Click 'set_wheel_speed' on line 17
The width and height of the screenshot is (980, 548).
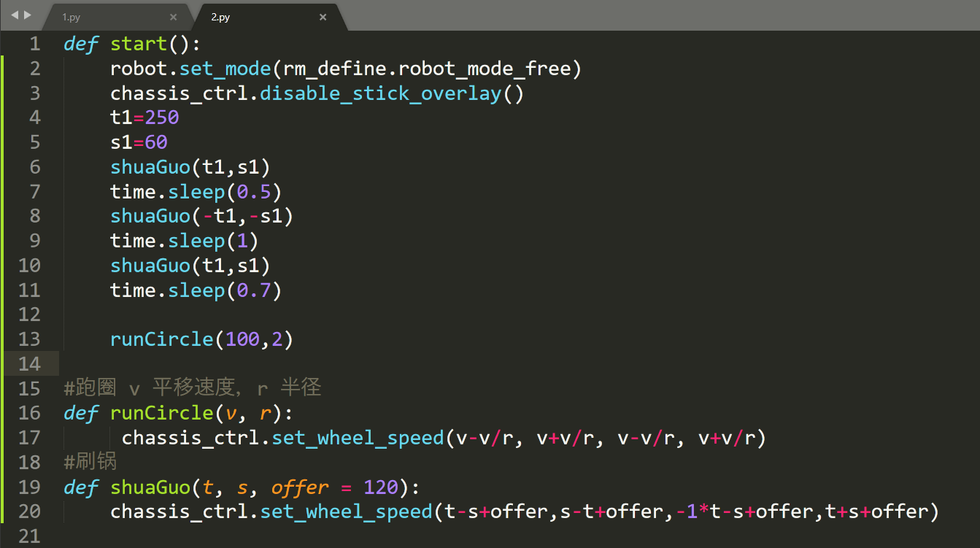tap(358, 438)
